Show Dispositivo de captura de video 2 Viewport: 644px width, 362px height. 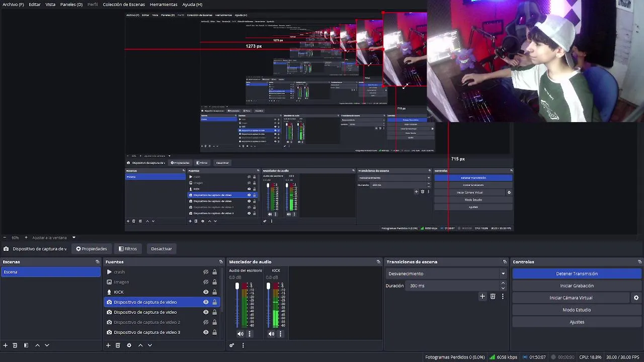coord(206,322)
